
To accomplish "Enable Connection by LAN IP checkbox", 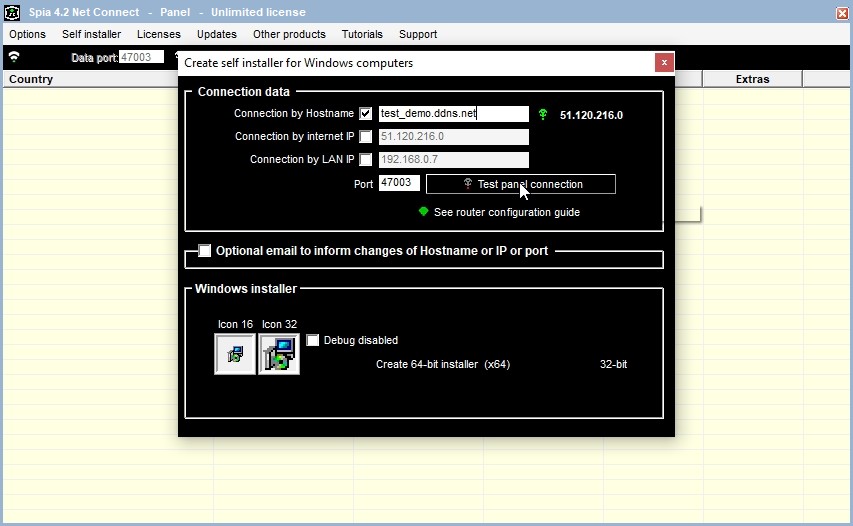I will pyautogui.click(x=366, y=159).
